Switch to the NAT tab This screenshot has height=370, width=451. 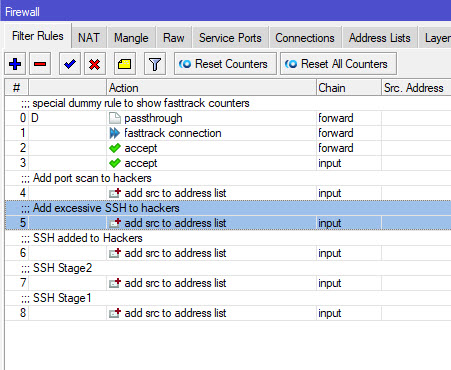(x=89, y=38)
